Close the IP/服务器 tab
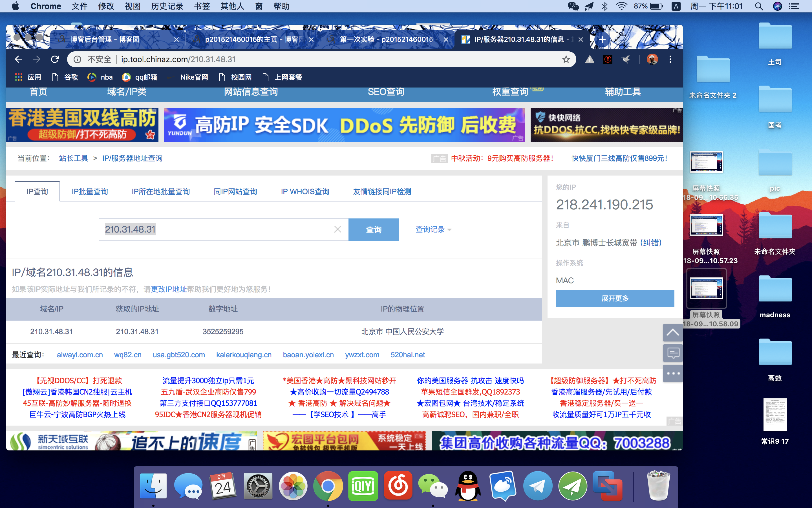This screenshot has width=812, height=508. (x=581, y=40)
